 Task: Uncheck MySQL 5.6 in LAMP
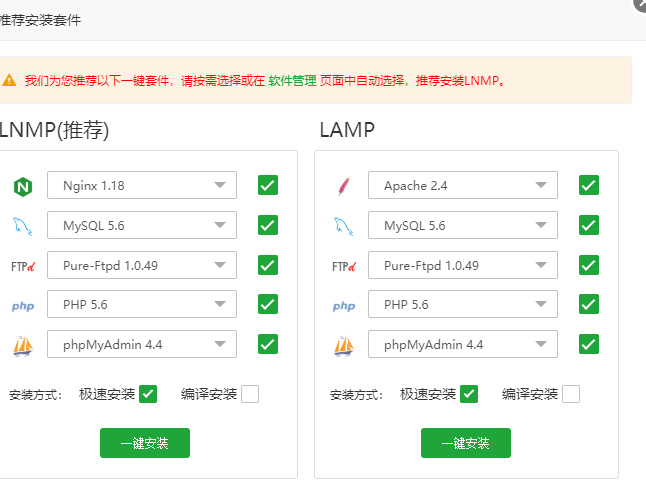(589, 225)
